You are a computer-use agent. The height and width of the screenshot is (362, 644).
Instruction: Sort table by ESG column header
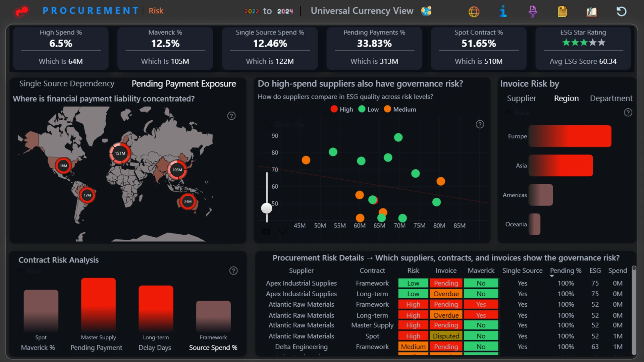(x=595, y=270)
